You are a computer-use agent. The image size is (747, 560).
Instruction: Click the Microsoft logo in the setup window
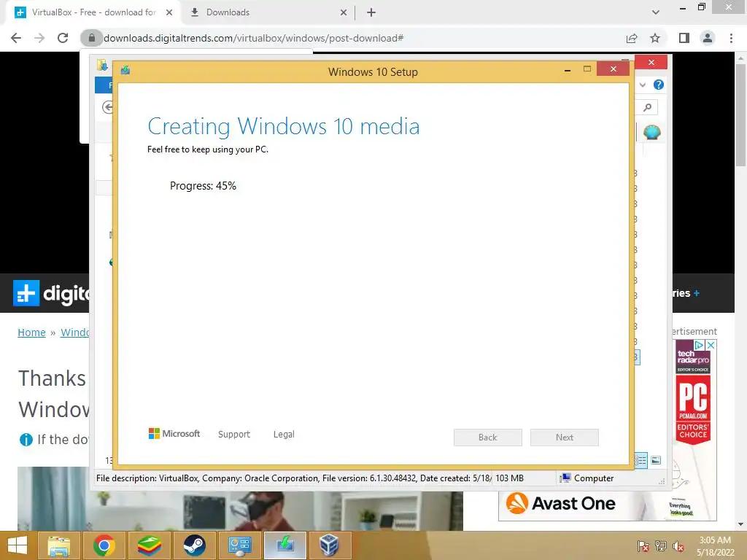[174, 433]
